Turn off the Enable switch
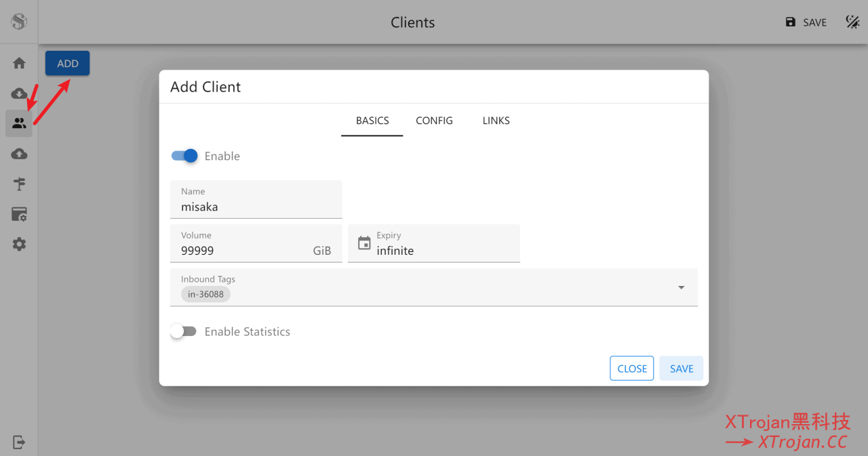Screen dimensions: 868x456 pyautogui.click(x=184, y=156)
